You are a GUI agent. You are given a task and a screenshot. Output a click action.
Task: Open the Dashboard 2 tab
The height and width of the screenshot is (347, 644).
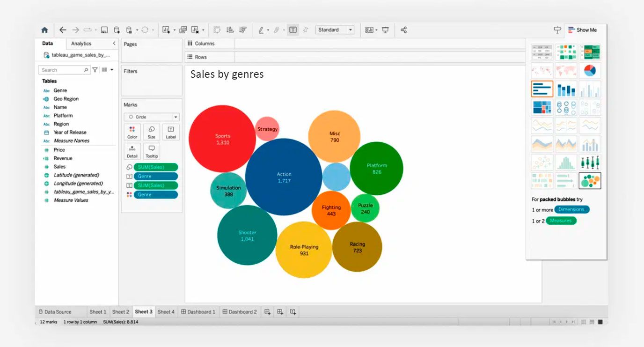pos(240,312)
